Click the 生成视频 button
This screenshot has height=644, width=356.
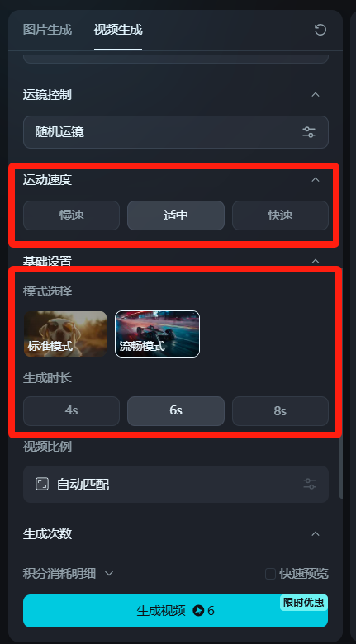pos(176,611)
